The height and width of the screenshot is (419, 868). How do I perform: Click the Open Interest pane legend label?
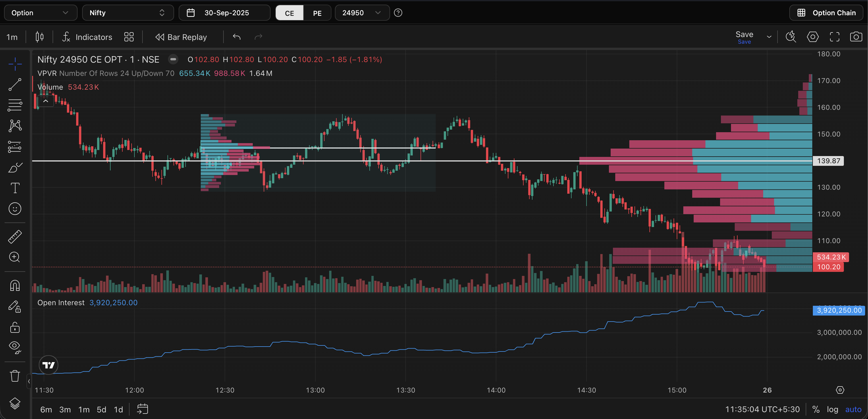(61, 303)
